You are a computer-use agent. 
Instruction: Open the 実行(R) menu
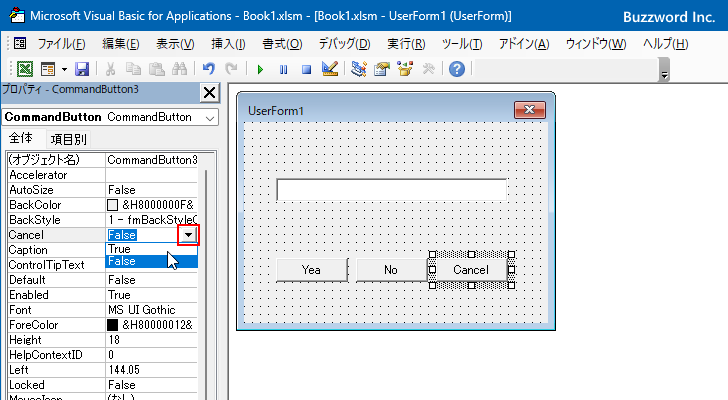tap(406, 44)
